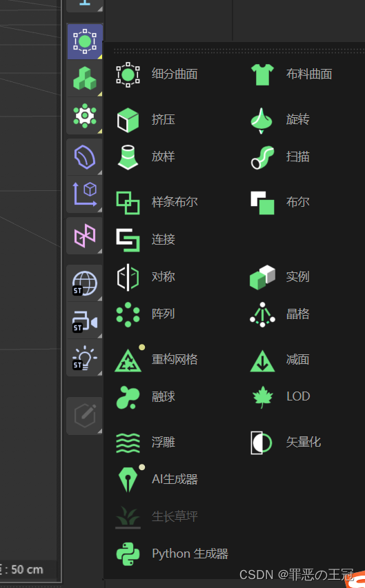This screenshot has height=588, width=365.
Task: Open the ST light bulb toolbar button
Action: pos(85,358)
